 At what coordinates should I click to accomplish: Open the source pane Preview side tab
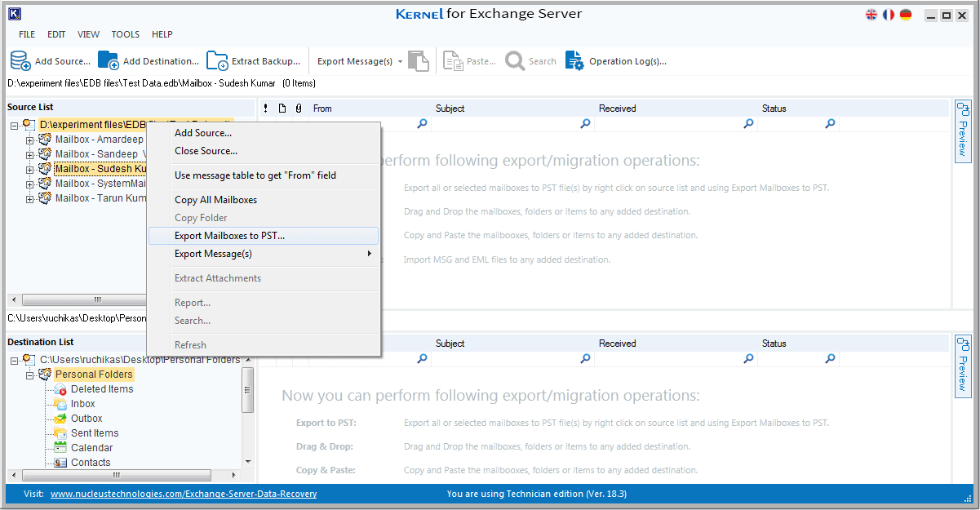(963, 131)
